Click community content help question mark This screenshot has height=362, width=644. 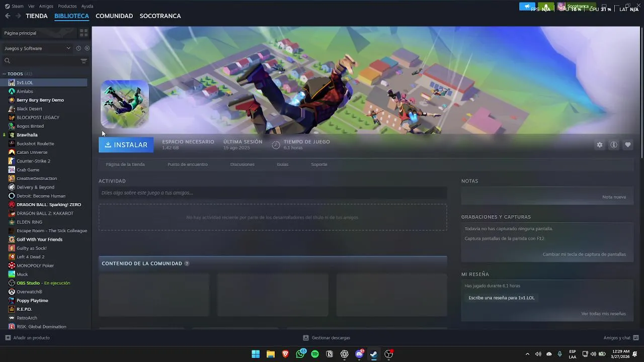coord(187,263)
